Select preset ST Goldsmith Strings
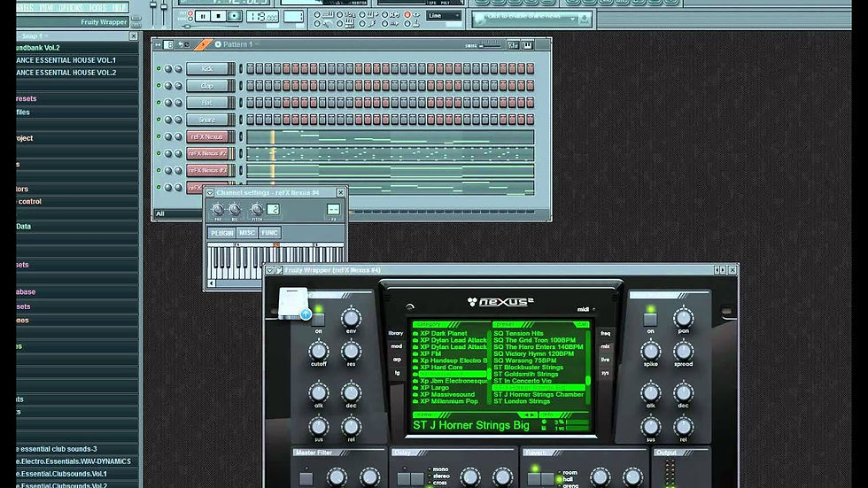The image size is (868, 488). pyautogui.click(x=526, y=374)
